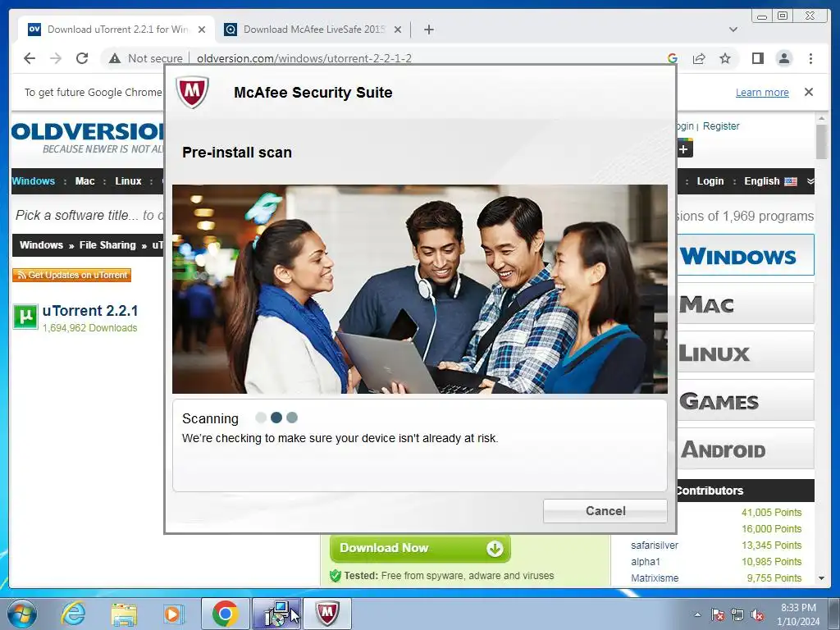The width and height of the screenshot is (840, 630).
Task: Close the McAfee LiveSafe tab
Action: pos(398,30)
